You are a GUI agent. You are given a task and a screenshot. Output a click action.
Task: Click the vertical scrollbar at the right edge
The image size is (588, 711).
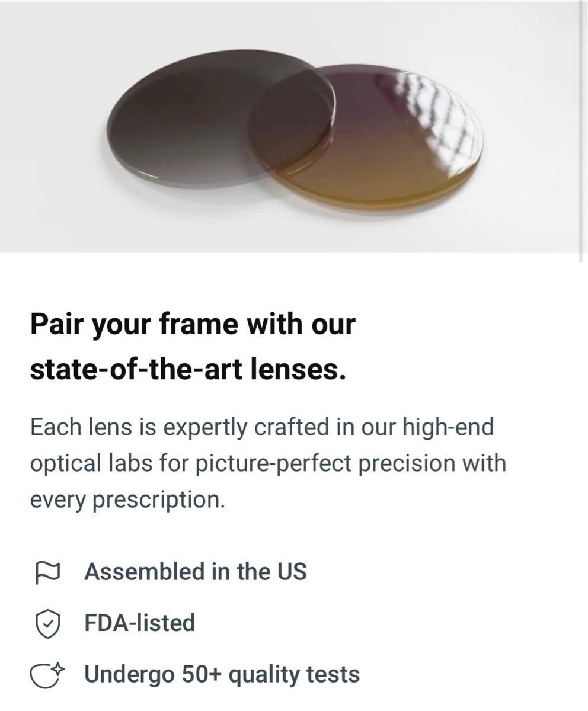[x=583, y=130]
